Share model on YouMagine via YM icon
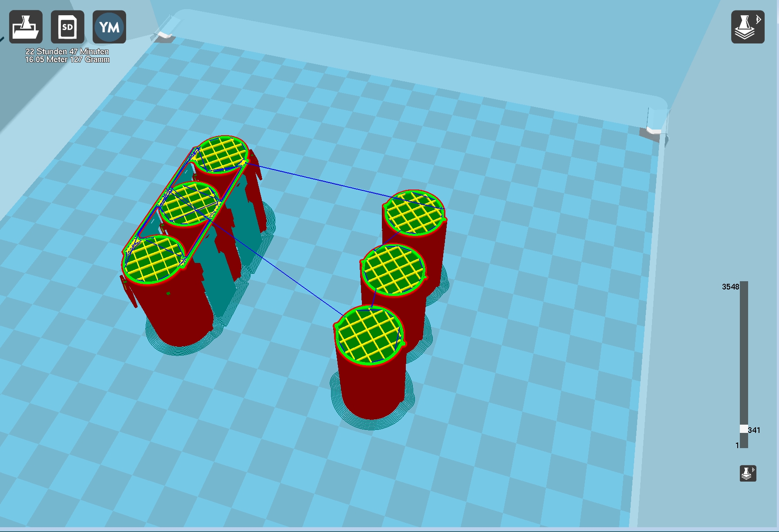Screen dimensions: 779x532 109,27
